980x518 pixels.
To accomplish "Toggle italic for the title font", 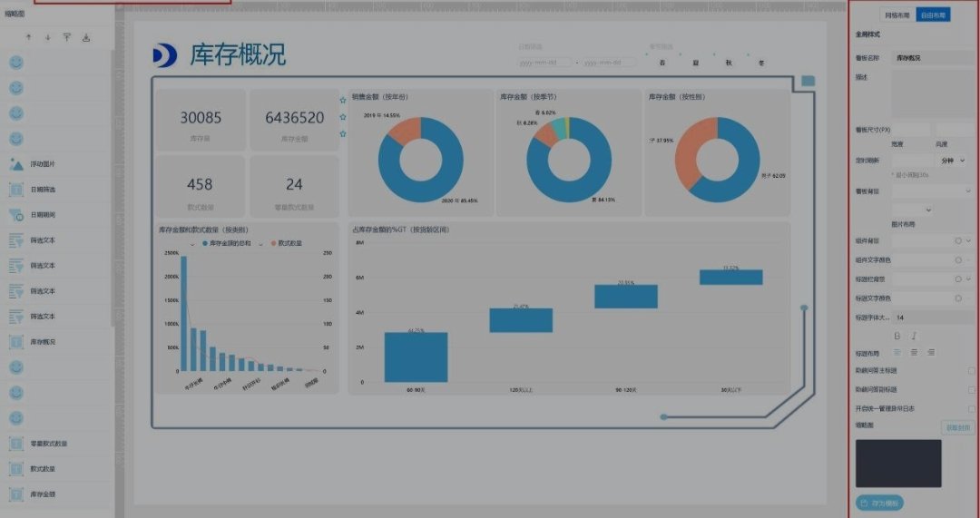I will (x=914, y=336).
